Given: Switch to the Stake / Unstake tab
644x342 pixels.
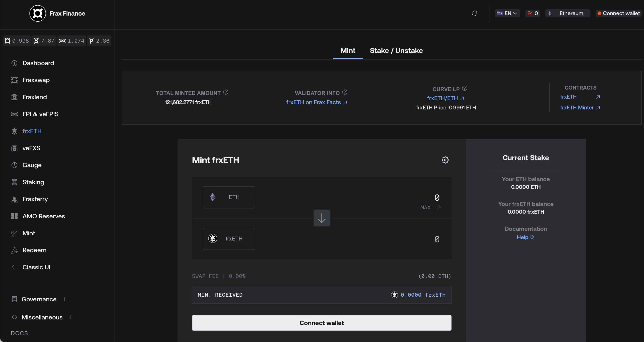Looking at the screenshot, I should coord(396,51).
